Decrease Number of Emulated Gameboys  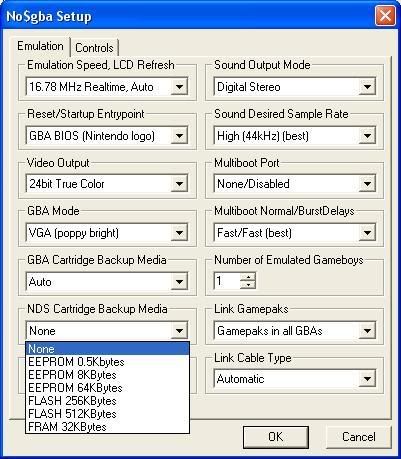(x=248, y=285)
